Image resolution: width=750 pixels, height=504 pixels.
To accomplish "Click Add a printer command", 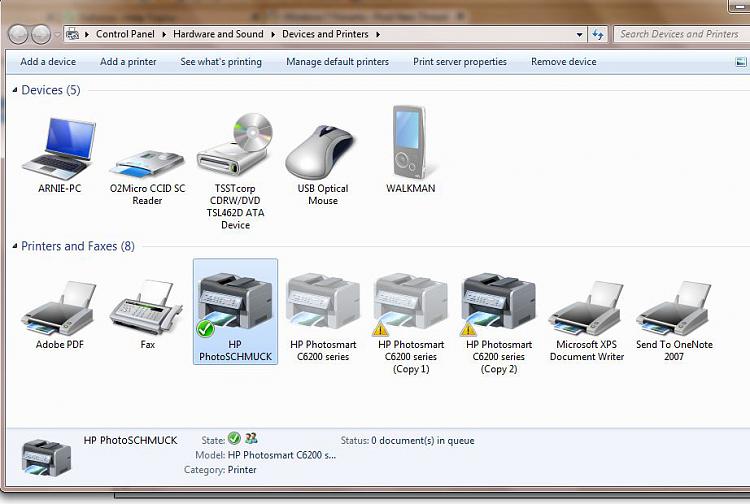I will pos(128,62).
